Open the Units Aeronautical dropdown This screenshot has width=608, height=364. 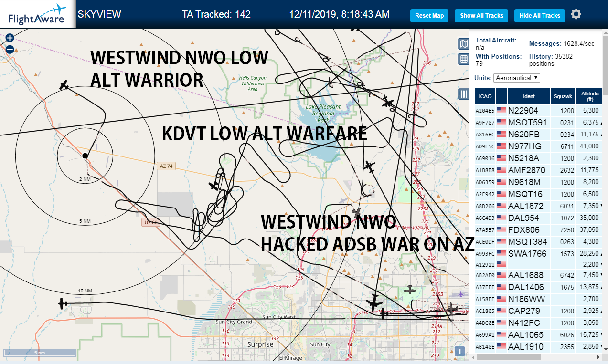[517, 78]
